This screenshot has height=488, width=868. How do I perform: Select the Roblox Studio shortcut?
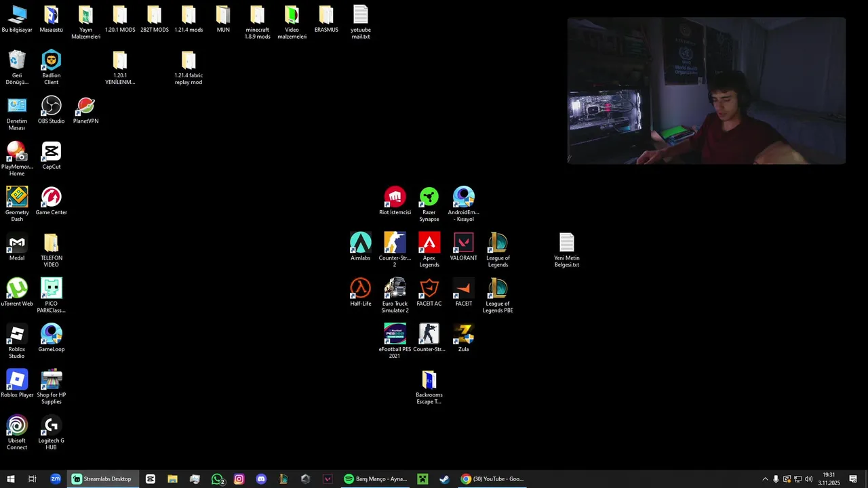point(17,341)
